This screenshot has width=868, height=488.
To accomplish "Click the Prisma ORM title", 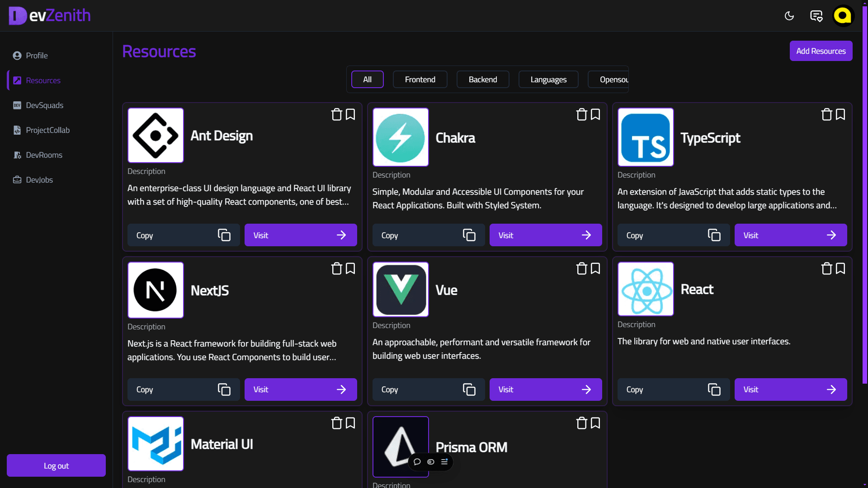I will click(x=472, y=447).
